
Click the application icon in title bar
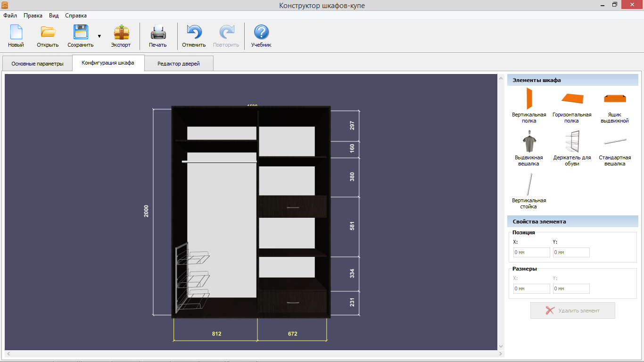pyautogui.click(x=5, y=5)
